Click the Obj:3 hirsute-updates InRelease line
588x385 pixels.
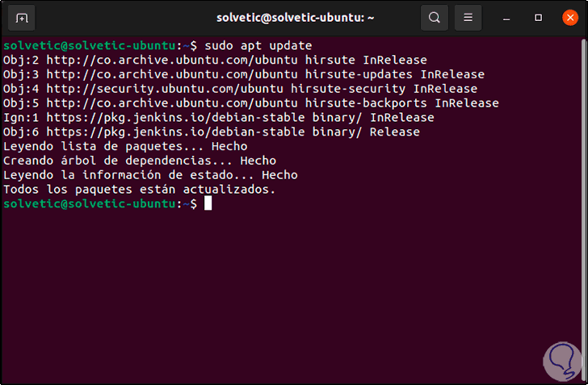pos(244,74)
